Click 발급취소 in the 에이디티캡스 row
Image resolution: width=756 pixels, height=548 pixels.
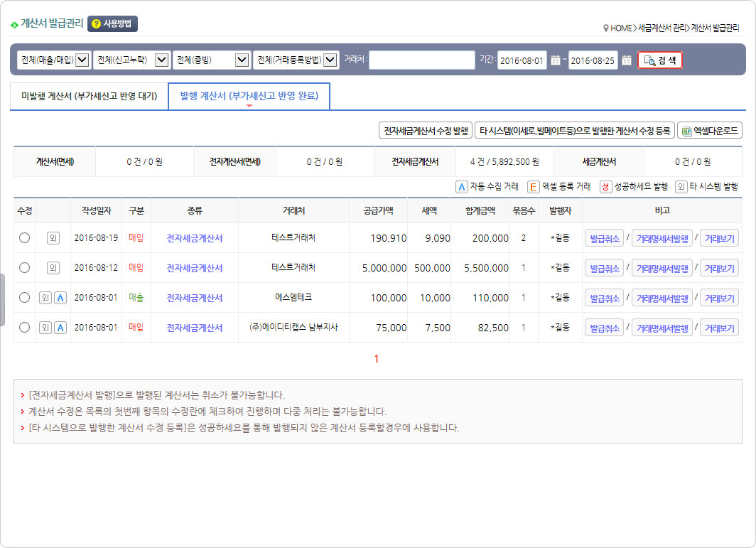604,328
